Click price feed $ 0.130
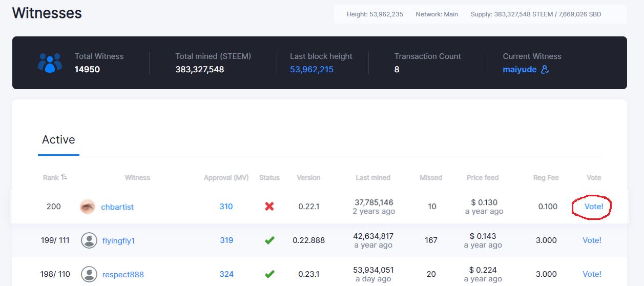 coord(484,202)
